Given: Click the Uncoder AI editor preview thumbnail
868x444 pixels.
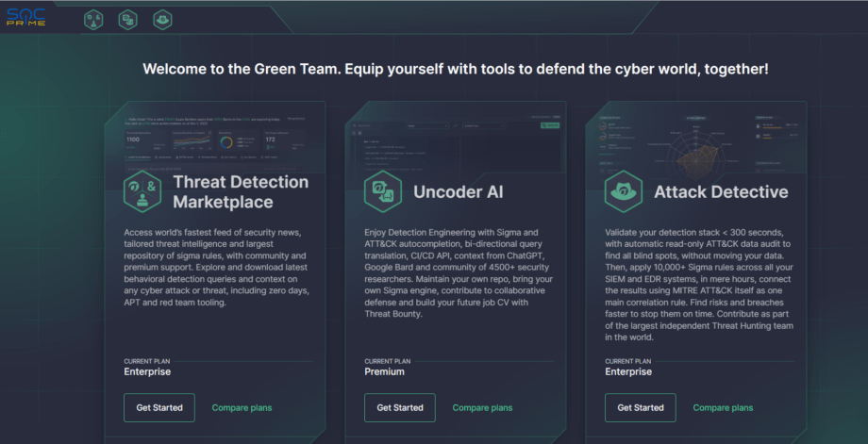Looking at the screenshot, I should [x=456, y=146].
